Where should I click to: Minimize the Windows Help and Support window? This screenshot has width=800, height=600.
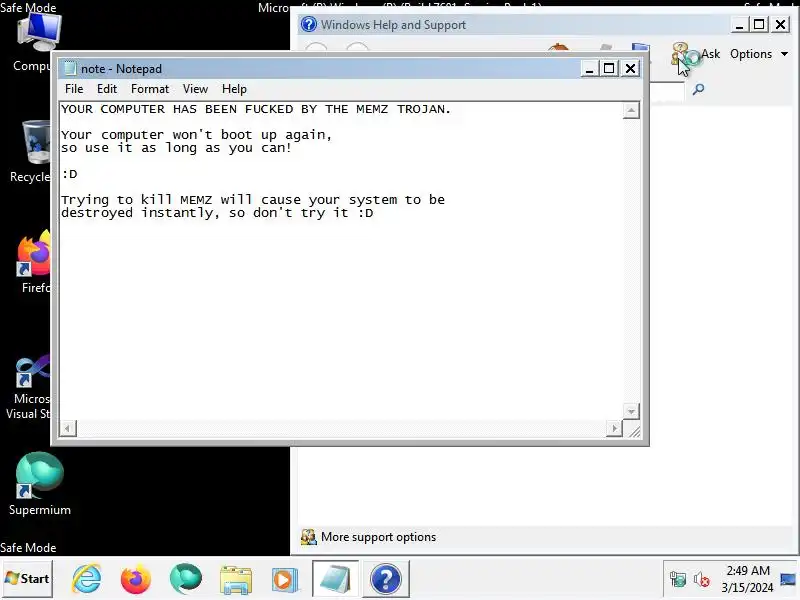[739, 24]
